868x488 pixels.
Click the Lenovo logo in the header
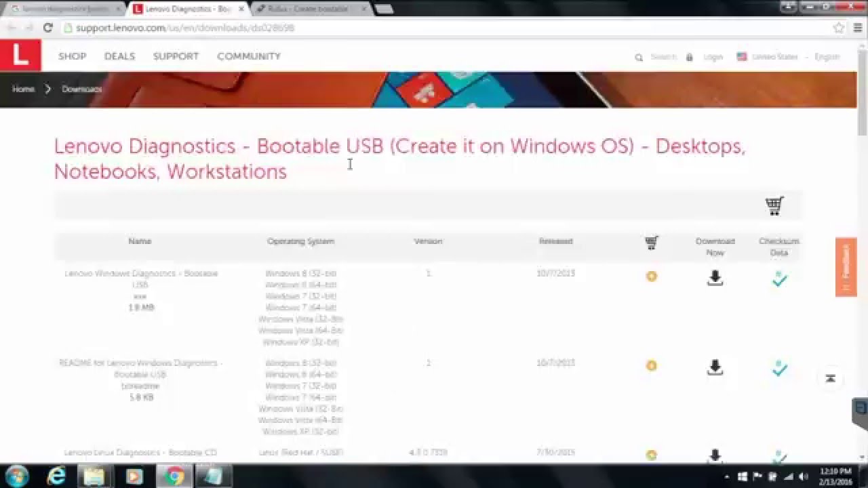20,55
